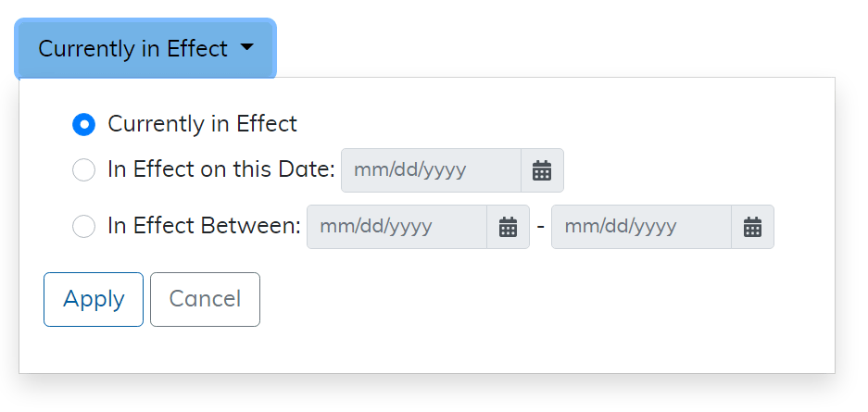Click the caret arrow on the filter button
Image resolution: width=868 pixels, height=412 pixels.
click(x=246, y=48)
